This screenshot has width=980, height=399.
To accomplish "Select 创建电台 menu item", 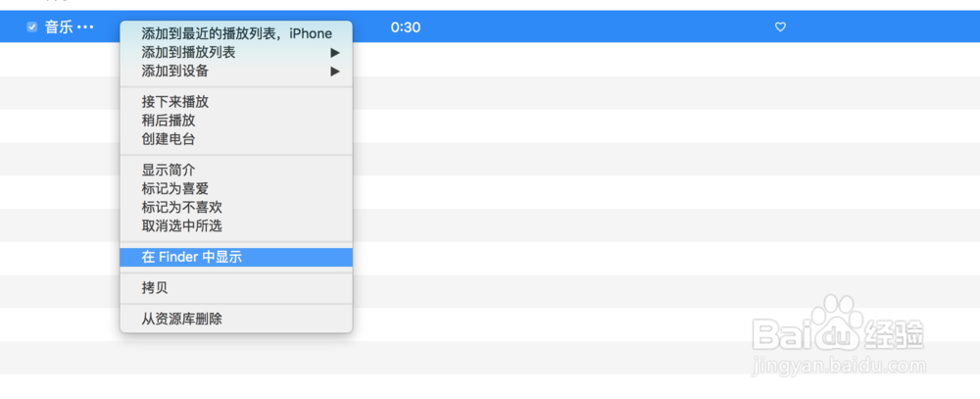I will click(x=168, y=139).
